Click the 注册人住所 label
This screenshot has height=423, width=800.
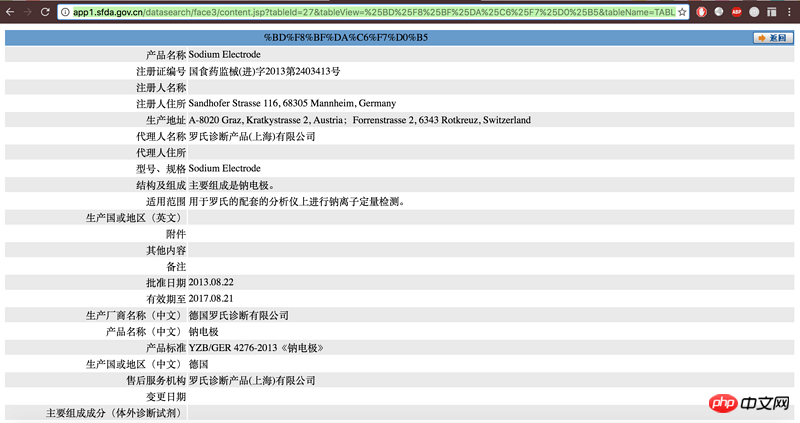point(161,104)
